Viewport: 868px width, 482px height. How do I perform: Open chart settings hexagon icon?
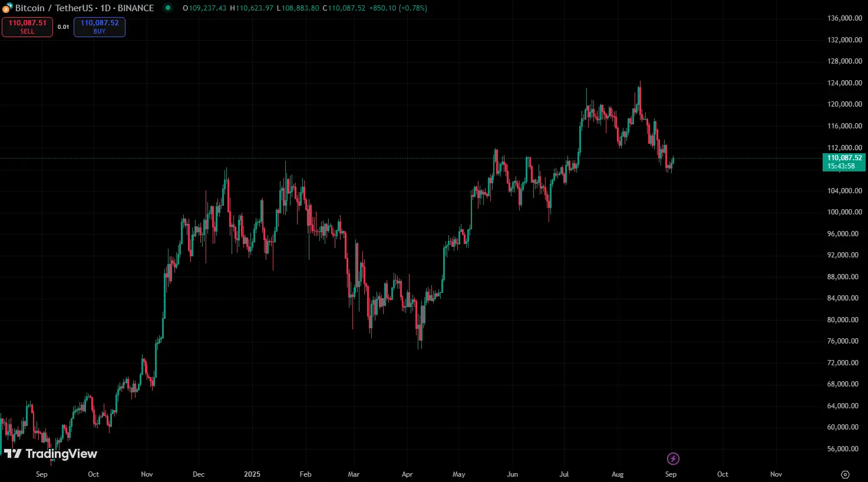(x=845, y=474)
